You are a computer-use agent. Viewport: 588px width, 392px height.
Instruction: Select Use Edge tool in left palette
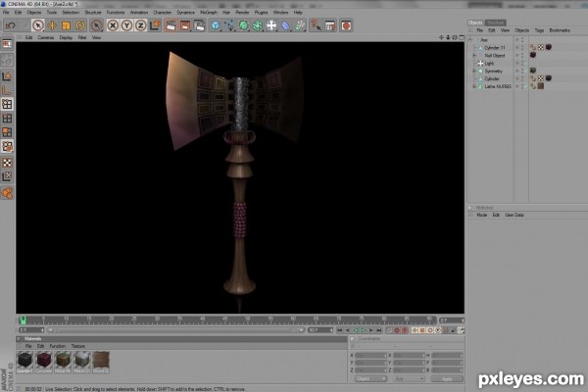7,119
